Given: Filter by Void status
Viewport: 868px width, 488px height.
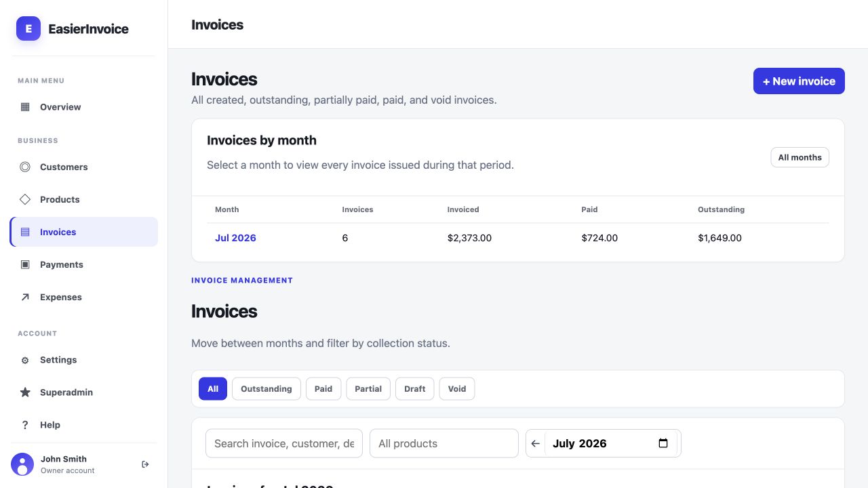Looking at the screenshot, I should point(457,389).
